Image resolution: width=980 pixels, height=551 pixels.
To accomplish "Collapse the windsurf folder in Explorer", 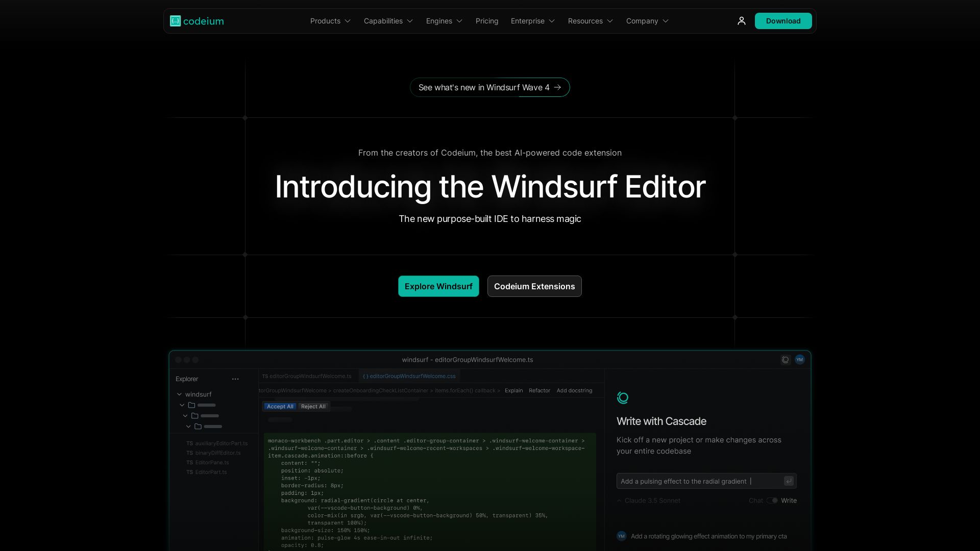I will (180, 394).
